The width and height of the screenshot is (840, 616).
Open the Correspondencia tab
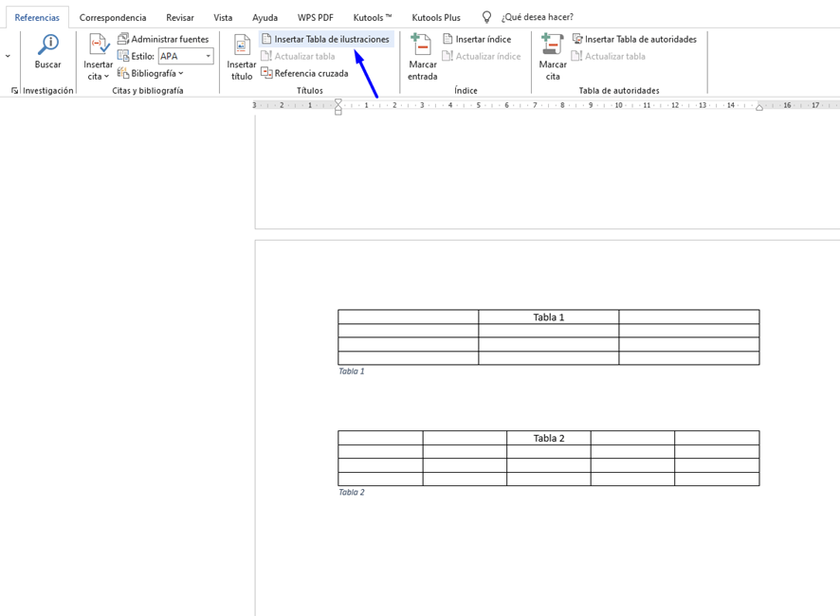coord(113,18)
